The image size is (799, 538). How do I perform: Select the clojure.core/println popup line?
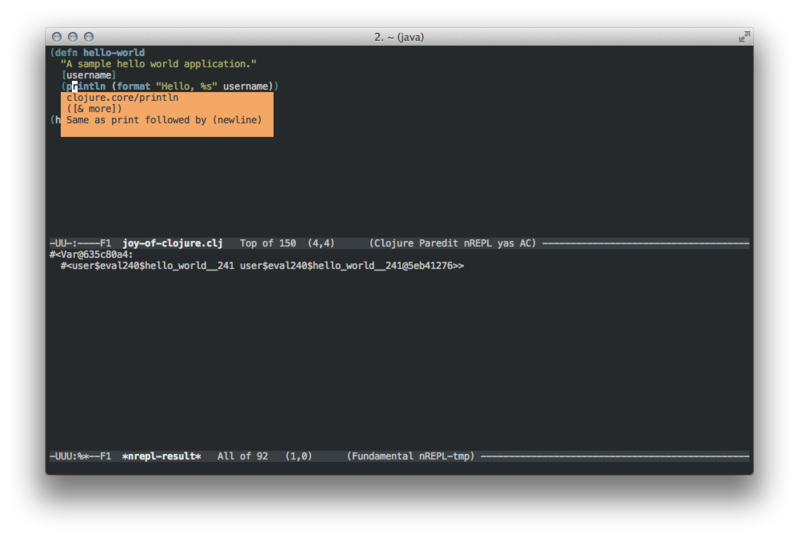tap(122, 98)
